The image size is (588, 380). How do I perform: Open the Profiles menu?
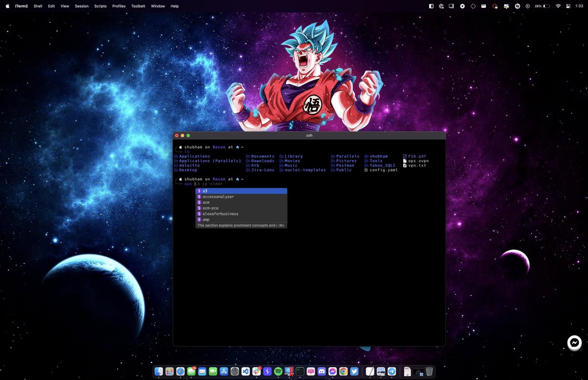[119, 6]
